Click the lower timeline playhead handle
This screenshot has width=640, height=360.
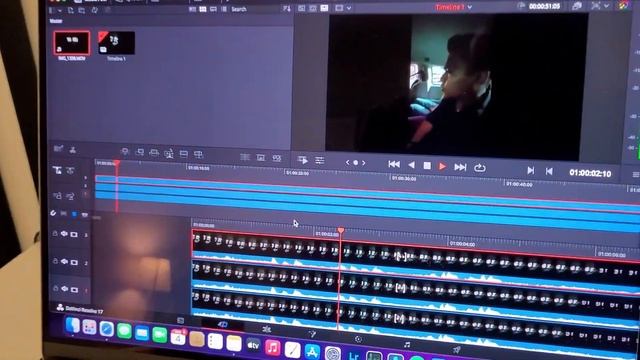[x=341, y=231]
